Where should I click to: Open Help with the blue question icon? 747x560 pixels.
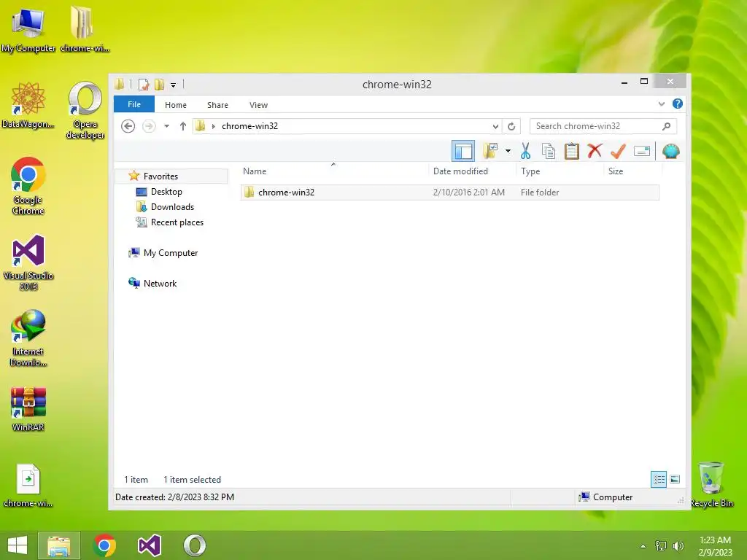pos(678,104)
